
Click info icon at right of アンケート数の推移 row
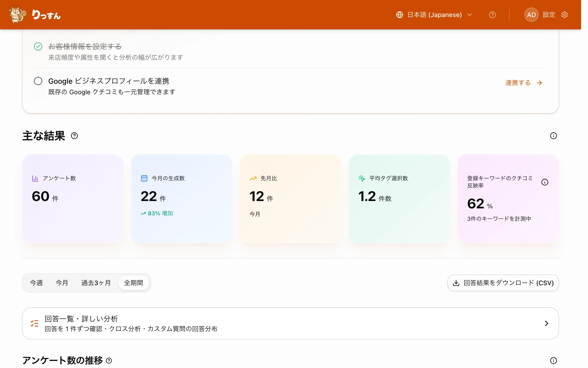tap(553, 360)
